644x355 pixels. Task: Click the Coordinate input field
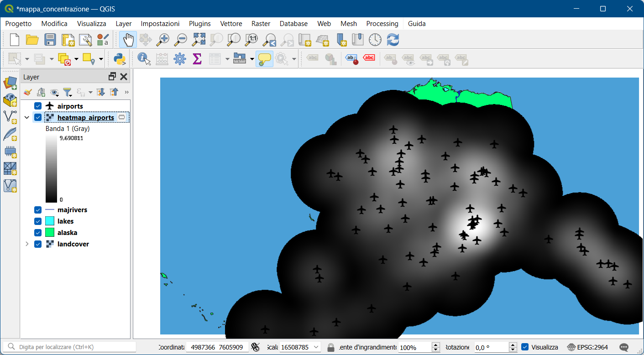click(x=217, y=347)
